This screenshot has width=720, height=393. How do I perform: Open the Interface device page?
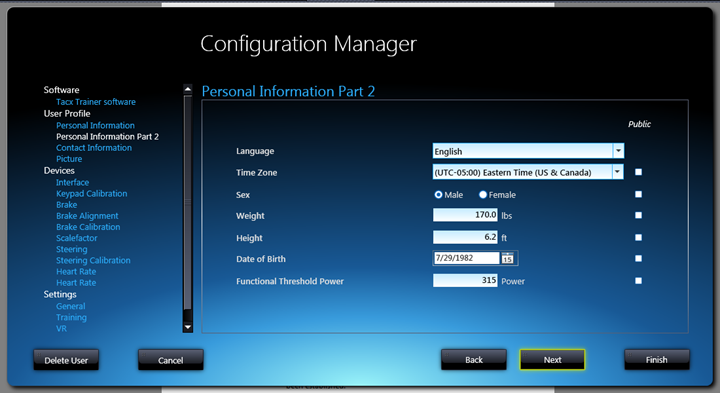(73, 182)
